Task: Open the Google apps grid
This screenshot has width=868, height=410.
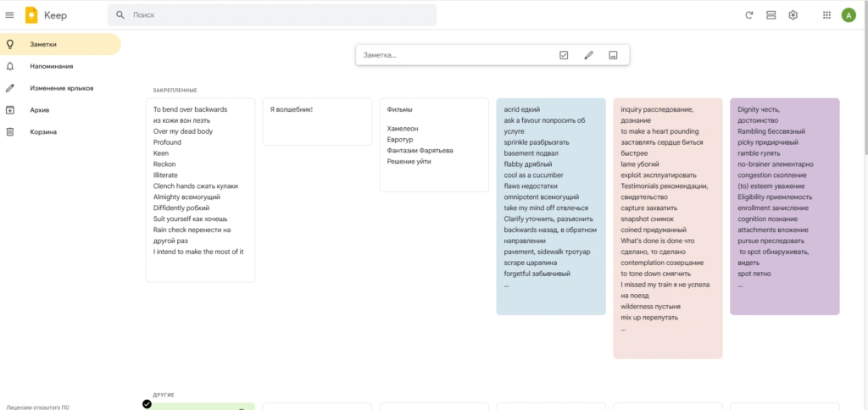Action: (x=826, y=15)
